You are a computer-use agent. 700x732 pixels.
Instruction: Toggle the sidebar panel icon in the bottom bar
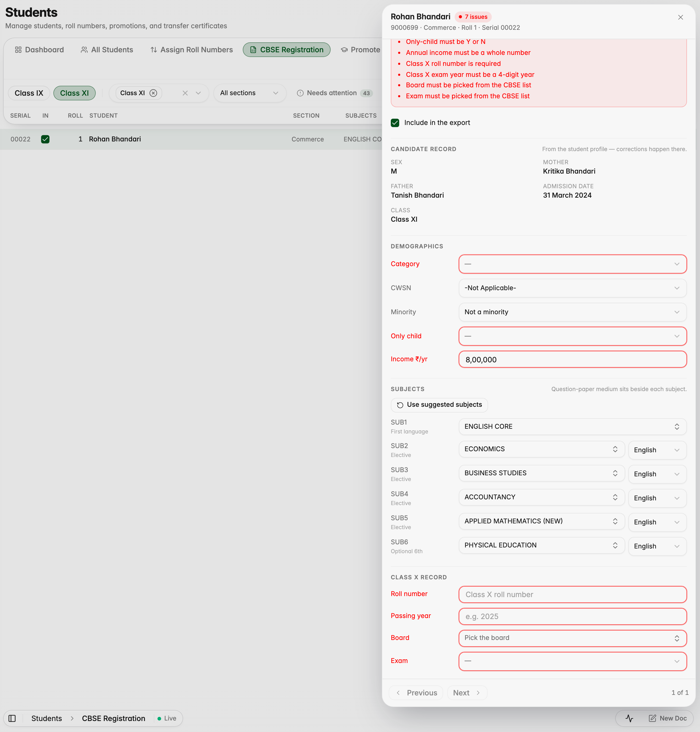pyautogui.click(x=12, y=718)
